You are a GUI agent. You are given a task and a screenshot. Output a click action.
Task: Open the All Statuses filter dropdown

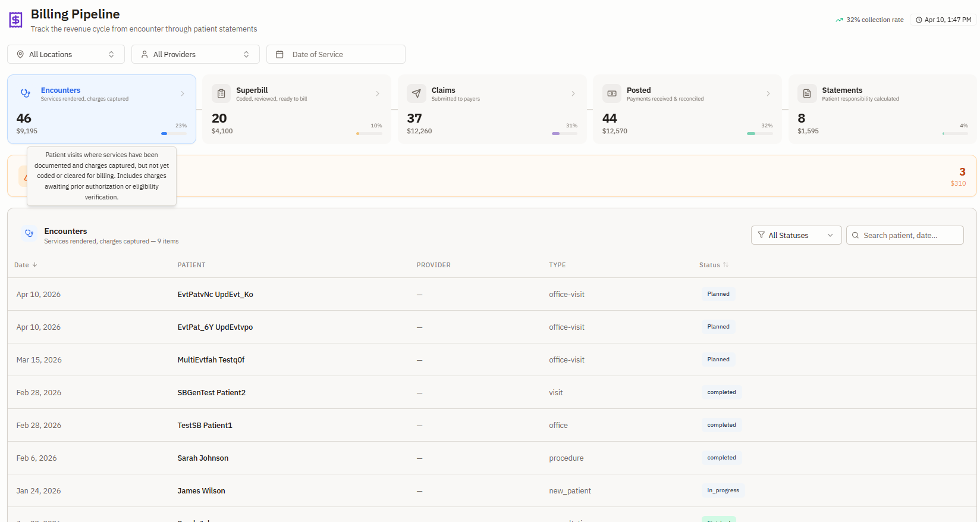point(796,235)
